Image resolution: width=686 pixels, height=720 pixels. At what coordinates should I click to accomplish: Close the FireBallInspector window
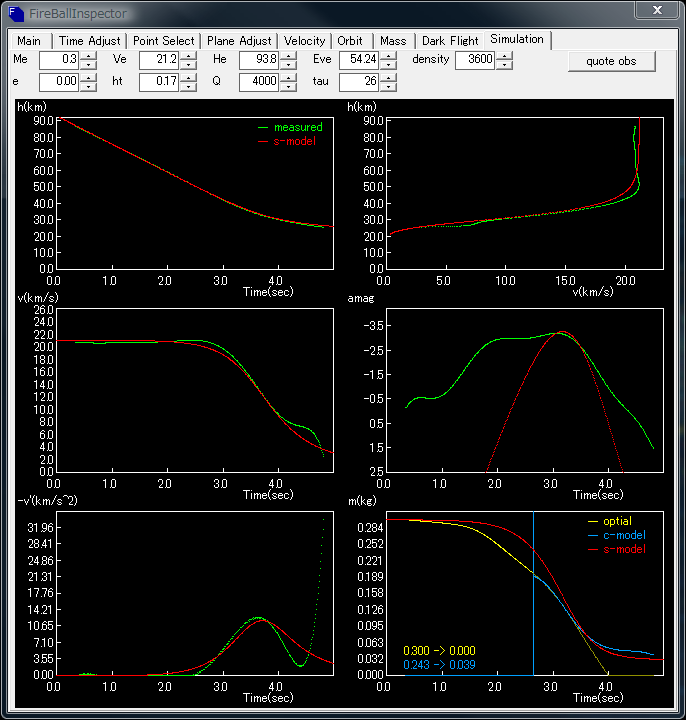(x=657, y=11)
